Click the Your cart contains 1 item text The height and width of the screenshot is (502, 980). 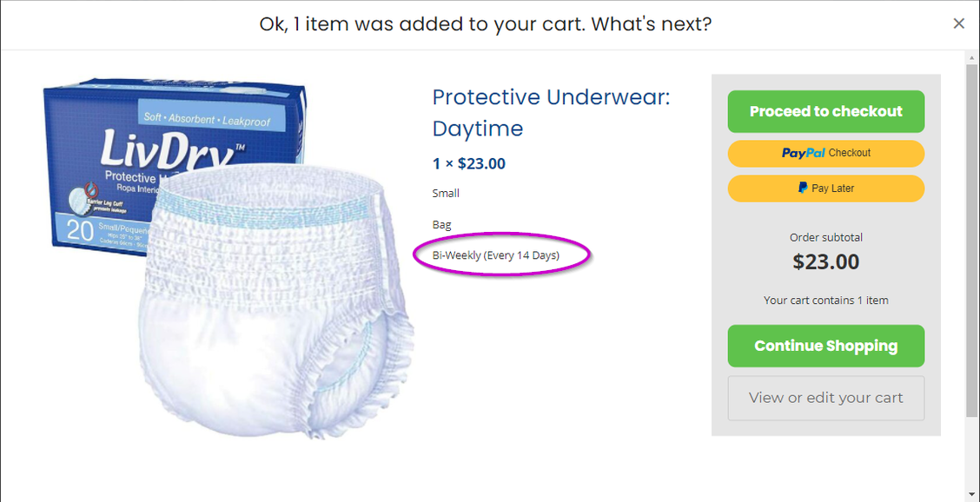coord(825,301)
